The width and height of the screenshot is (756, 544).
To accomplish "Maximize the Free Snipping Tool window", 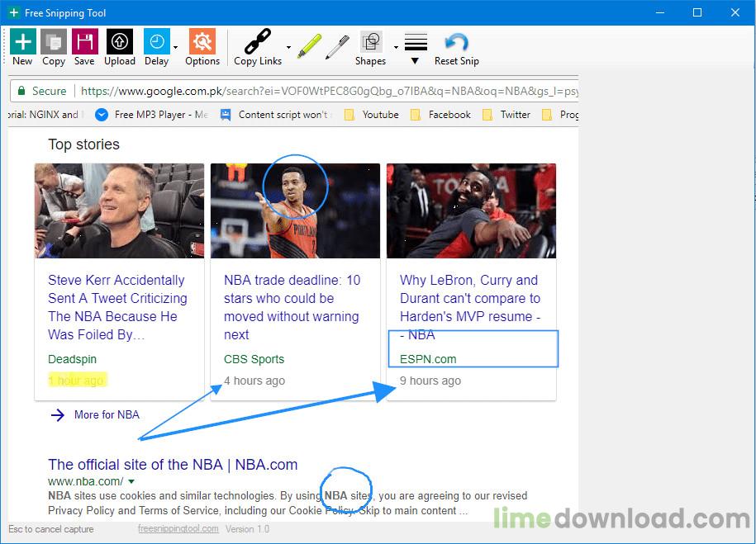I will (x=697, y=12).
